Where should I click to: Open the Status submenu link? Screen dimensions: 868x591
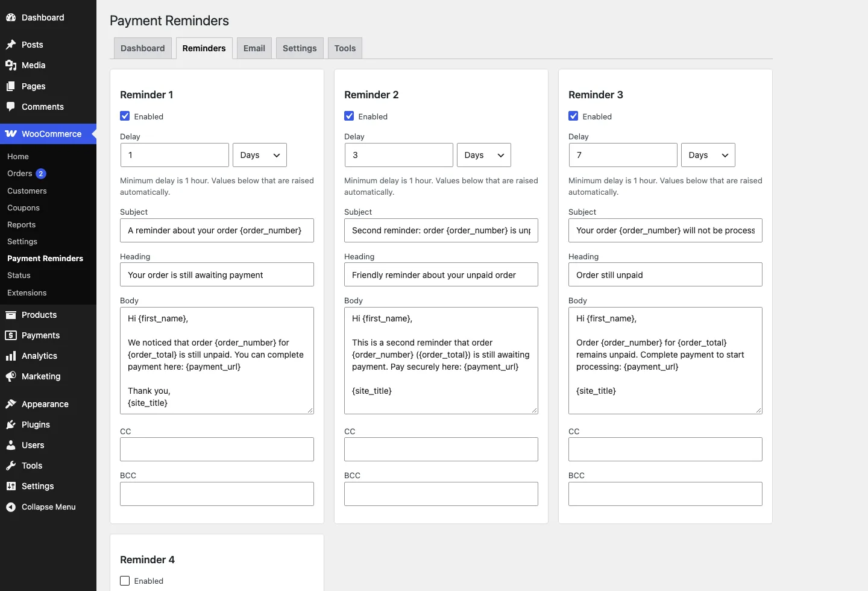19,275
